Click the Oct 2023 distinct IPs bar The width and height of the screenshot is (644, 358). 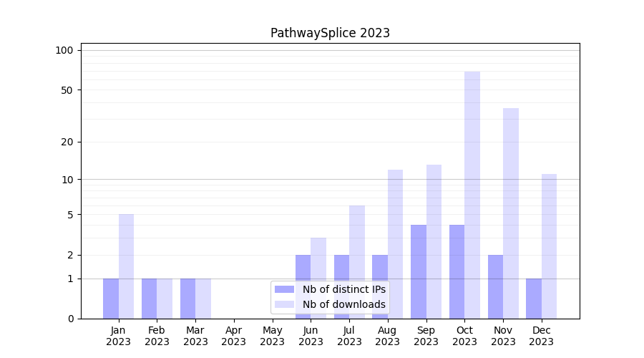457,272
